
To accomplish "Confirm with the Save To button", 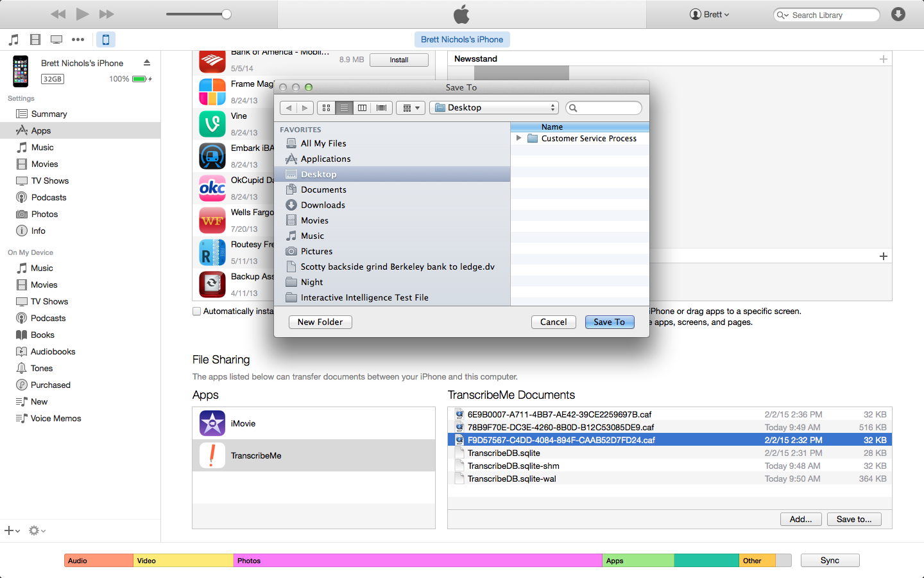I will [x=610, y=322].
